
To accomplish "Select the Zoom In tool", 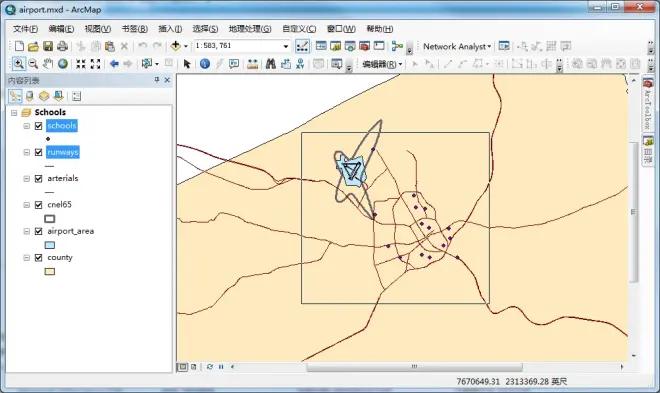I will pos(19,64).
